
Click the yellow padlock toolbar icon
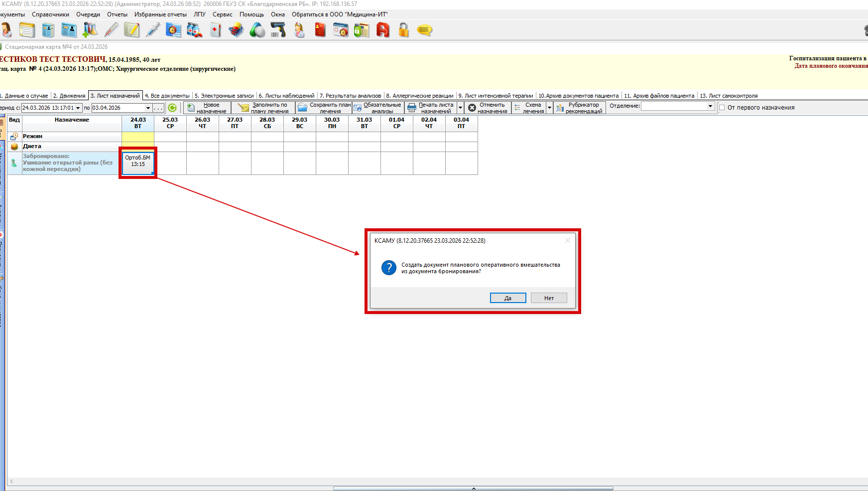point(403,30)
